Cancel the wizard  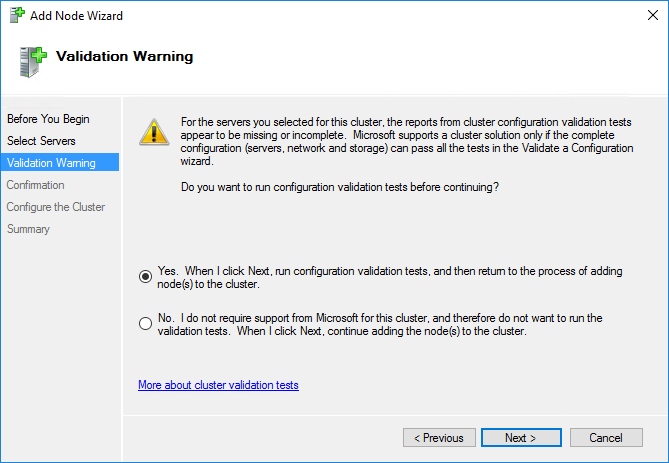click(606, 438)
